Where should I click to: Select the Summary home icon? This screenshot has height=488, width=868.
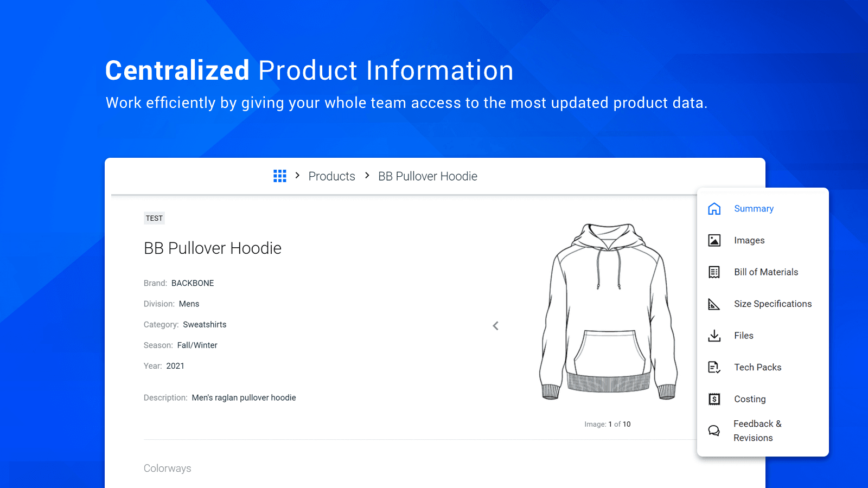(714, 208)
